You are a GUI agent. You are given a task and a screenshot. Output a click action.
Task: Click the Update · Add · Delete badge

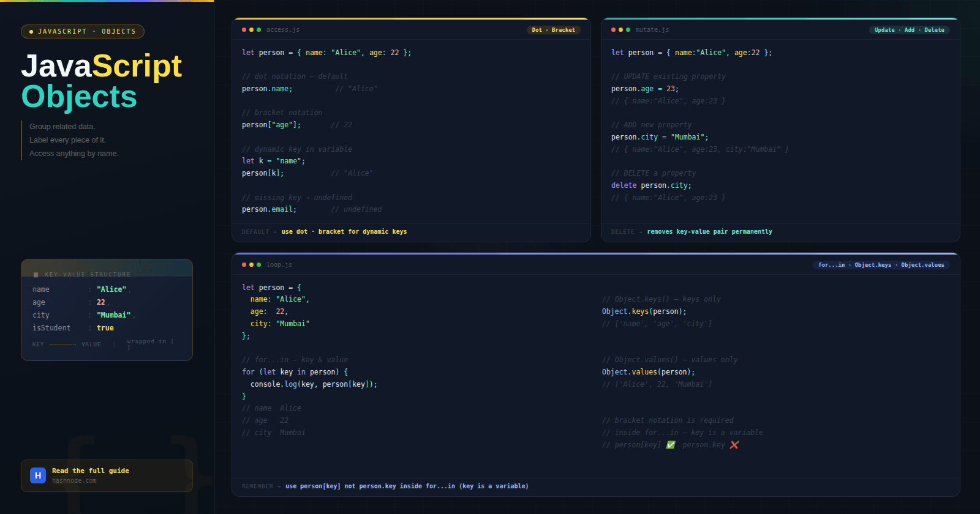pyautogui.click(x=909, y=30)
